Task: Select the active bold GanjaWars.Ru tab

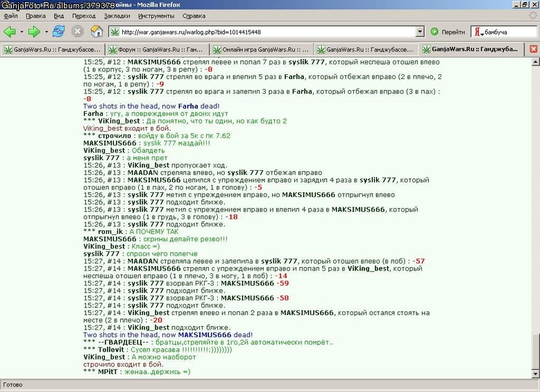Action: 471,49
